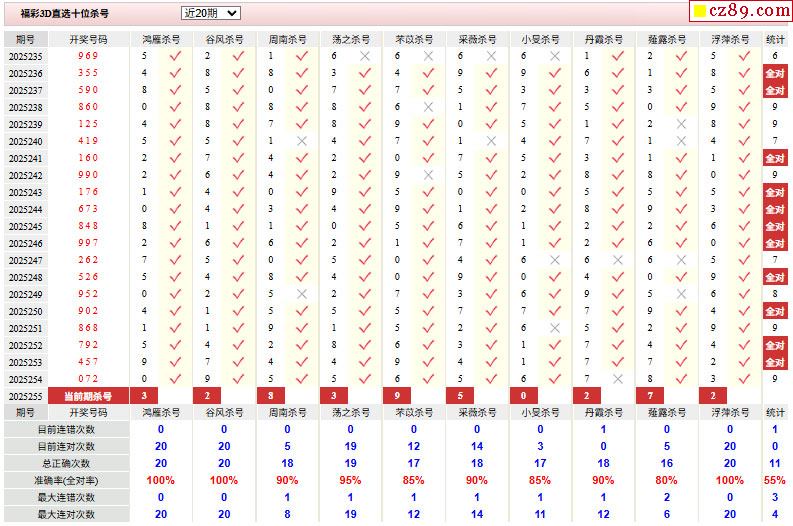793x526 pixels.
Task: Click the 全对 badge in row 2025243
Action: 775,192
